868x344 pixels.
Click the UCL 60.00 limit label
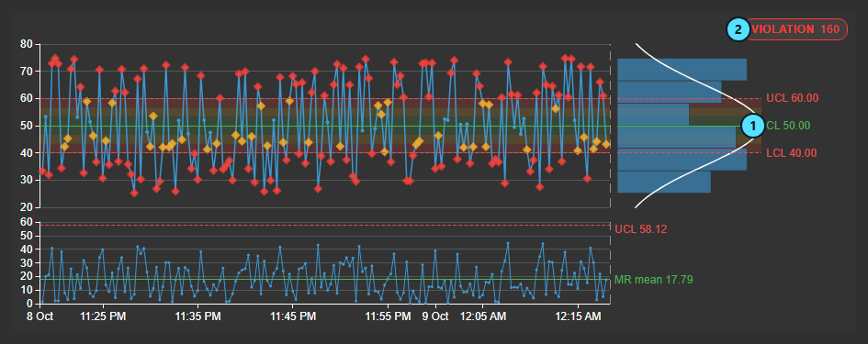coord(792,98)
